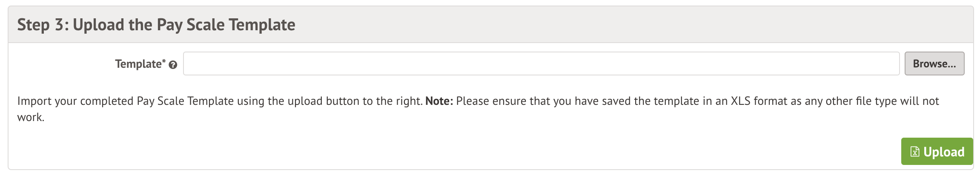The image size is (980, 179).
Task: Open the file picker with Browse...
Action: pyautogui.click(x=934, y=64)
